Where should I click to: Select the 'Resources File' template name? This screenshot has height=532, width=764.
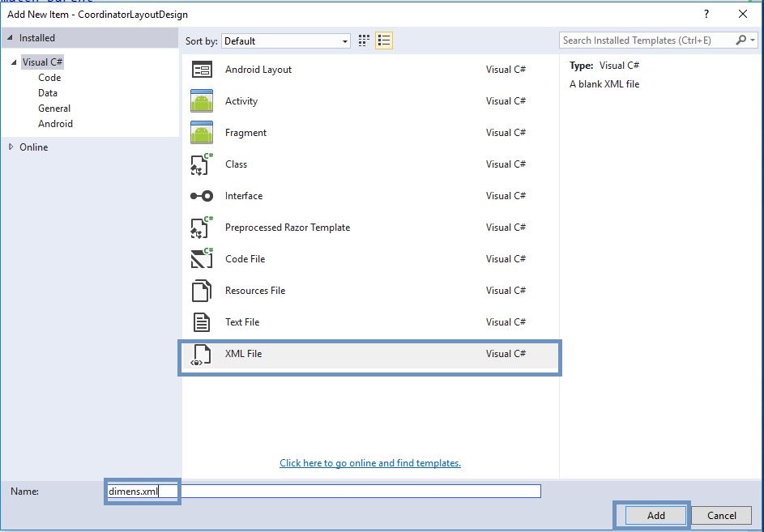255,291
